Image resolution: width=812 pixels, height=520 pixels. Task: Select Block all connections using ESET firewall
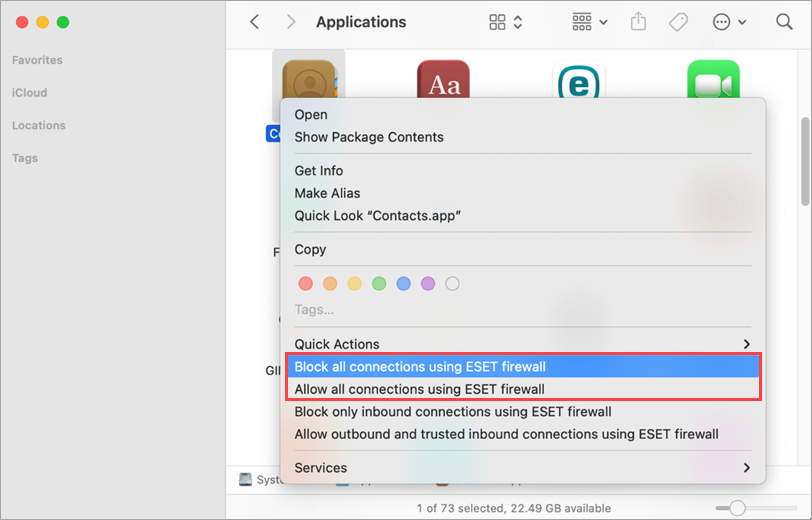click(x=523, y=367)
